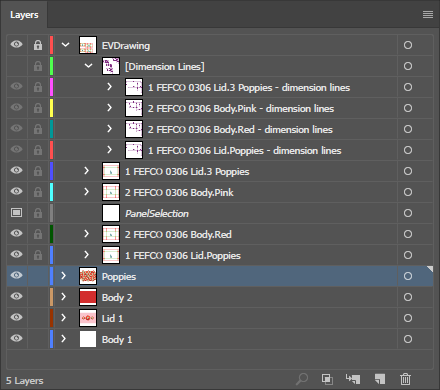Toggle visibility of 1 FEFCO 0306 Lid.Poppies
440x390 pixels.
[16, 254]
